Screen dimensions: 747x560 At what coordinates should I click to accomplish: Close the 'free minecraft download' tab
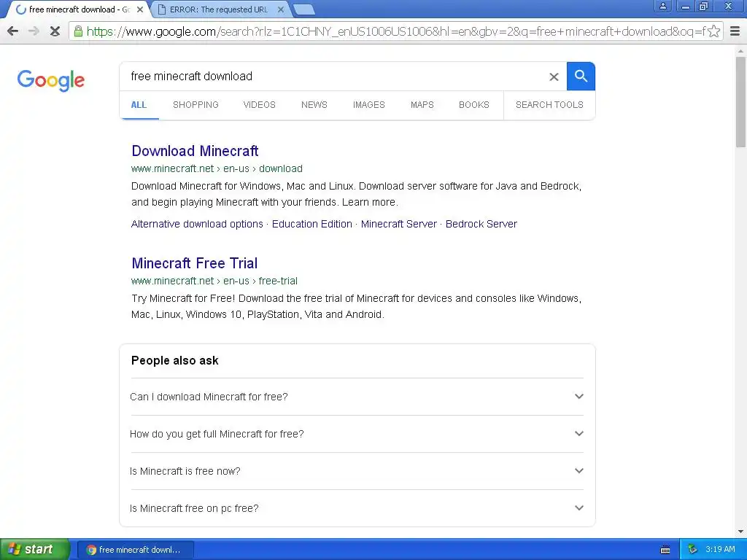point(139,9)
